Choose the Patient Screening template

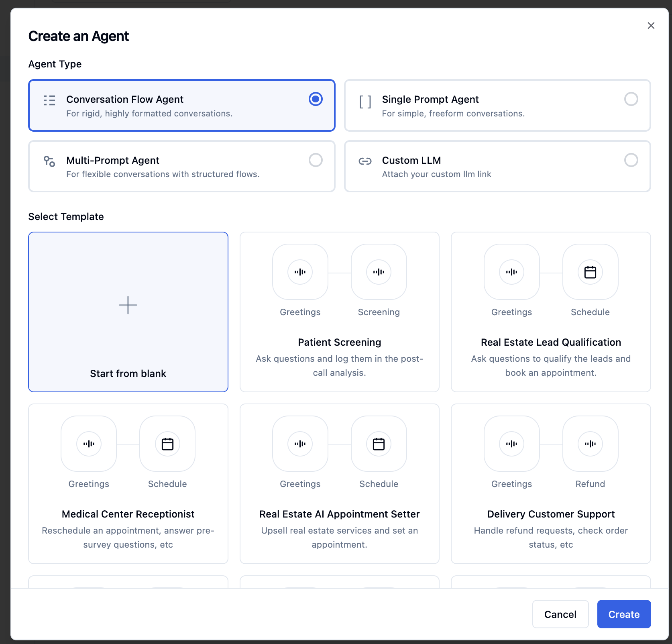(x=339, y=312)
